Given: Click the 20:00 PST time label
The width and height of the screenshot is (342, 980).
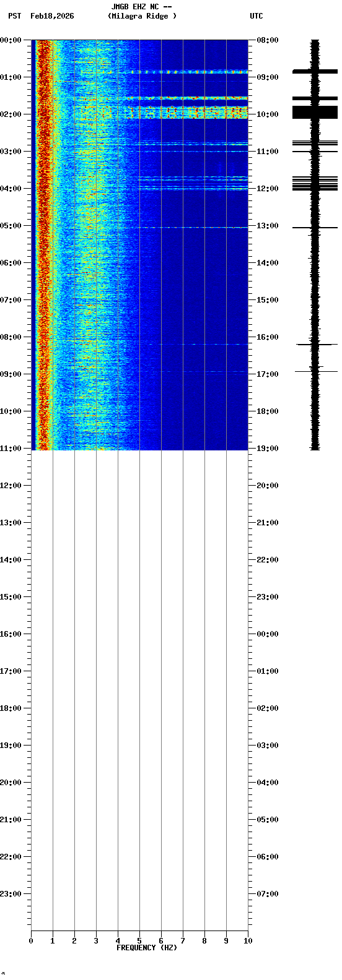Looking at the screenshot, I should [x=11, y=783].
